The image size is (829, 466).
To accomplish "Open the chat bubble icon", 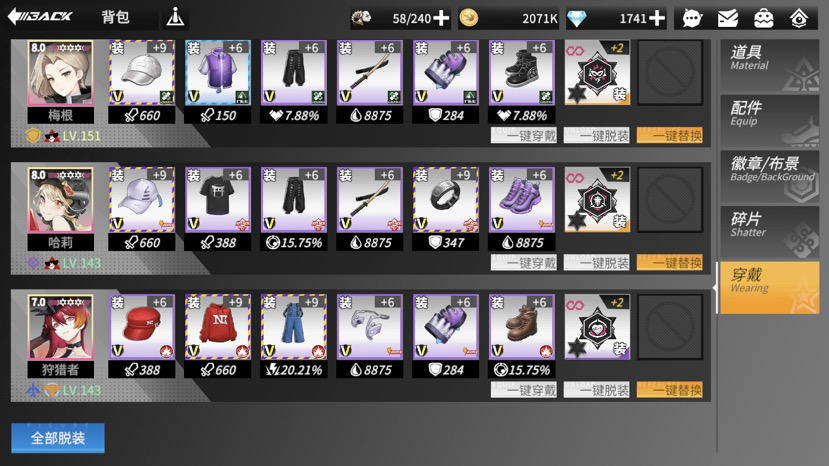I will (x=692, y=19).
